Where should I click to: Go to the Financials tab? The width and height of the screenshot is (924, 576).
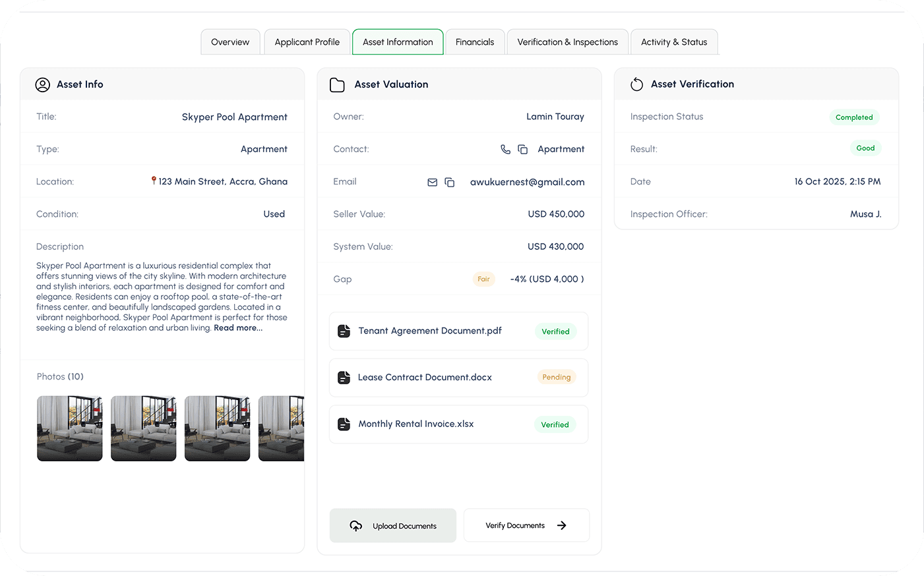pyautogui.click(x=475, y=42)
